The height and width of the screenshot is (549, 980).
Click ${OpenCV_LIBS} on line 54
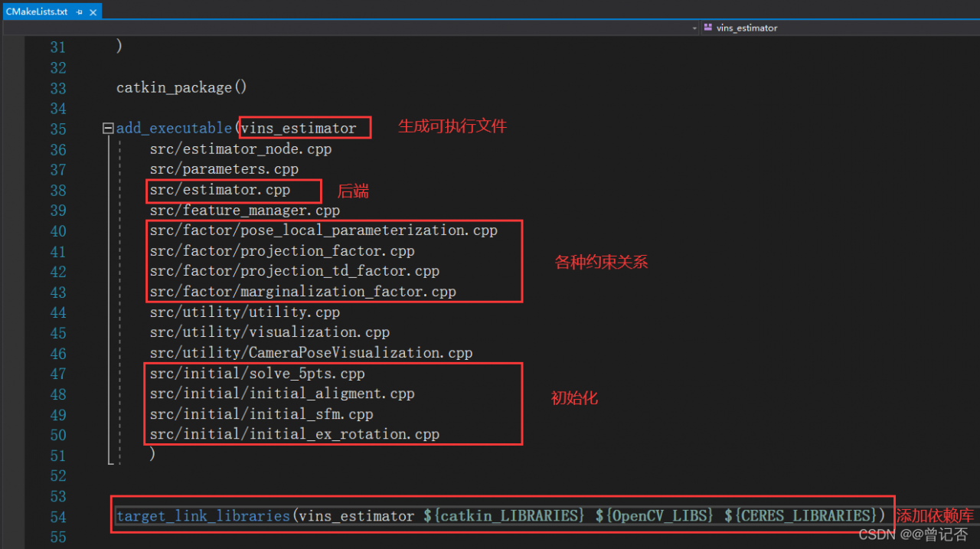click(x=655, y=516)
